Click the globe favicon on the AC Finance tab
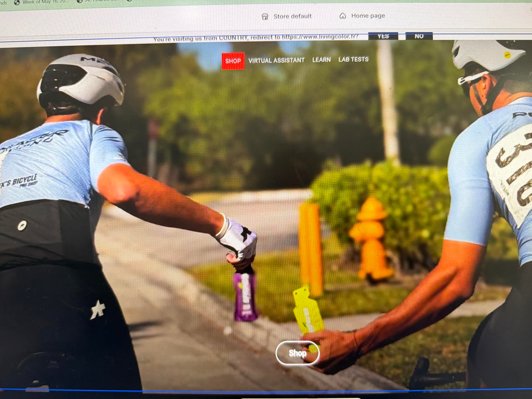This screenshot has height=399, width=532. 79,2
